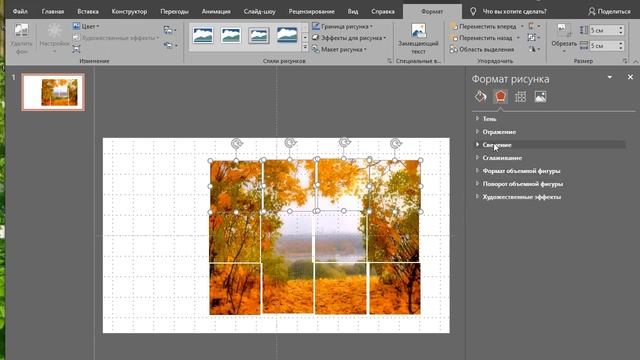Viewport: 640px width, 360px height.
Task: Select the Size & Properties icon in Формат рисунка
Action: point(520,97)
